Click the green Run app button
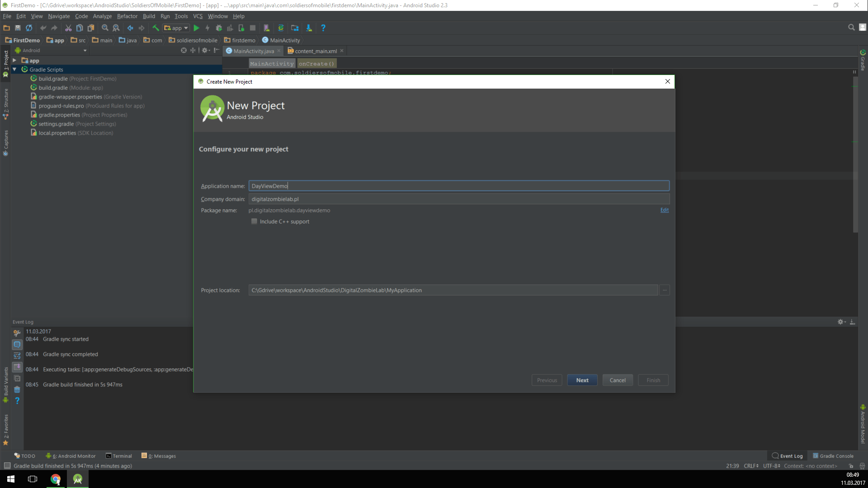The height and width of the screenshot is (488, 868). (196, 28)
